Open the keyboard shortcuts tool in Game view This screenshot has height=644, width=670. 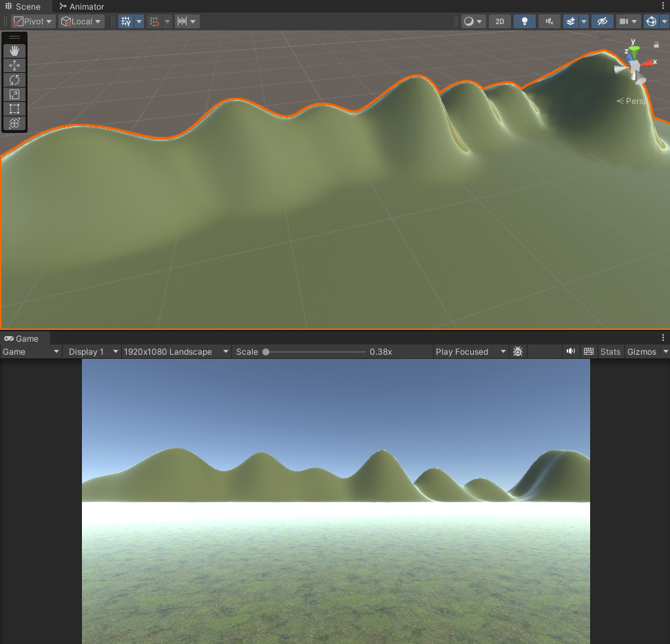(589, 351)
